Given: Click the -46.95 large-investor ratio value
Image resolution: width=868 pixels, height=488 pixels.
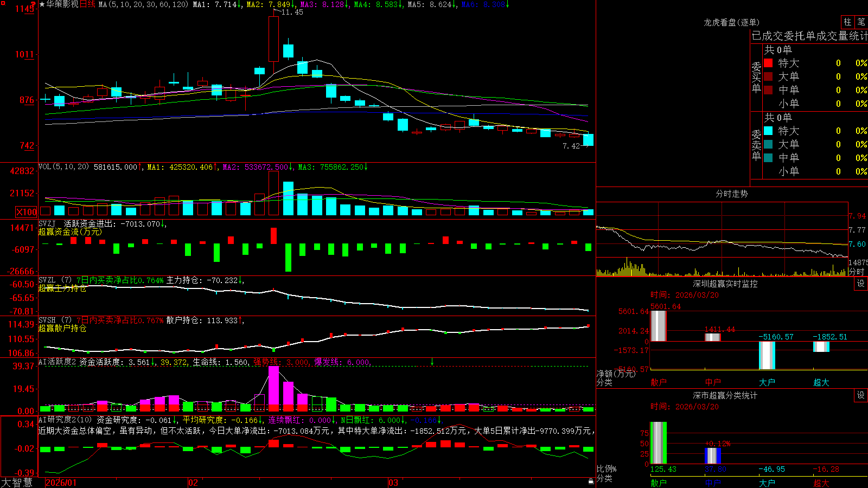Looking at the screenshot, I should pos(772,469).
